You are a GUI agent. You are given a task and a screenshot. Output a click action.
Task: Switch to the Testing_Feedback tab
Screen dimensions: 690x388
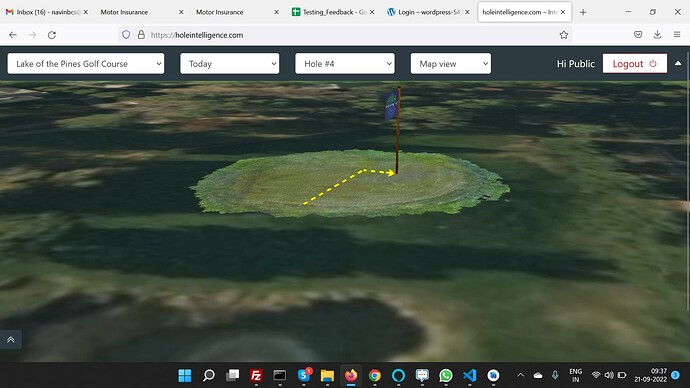pos(331,12)
